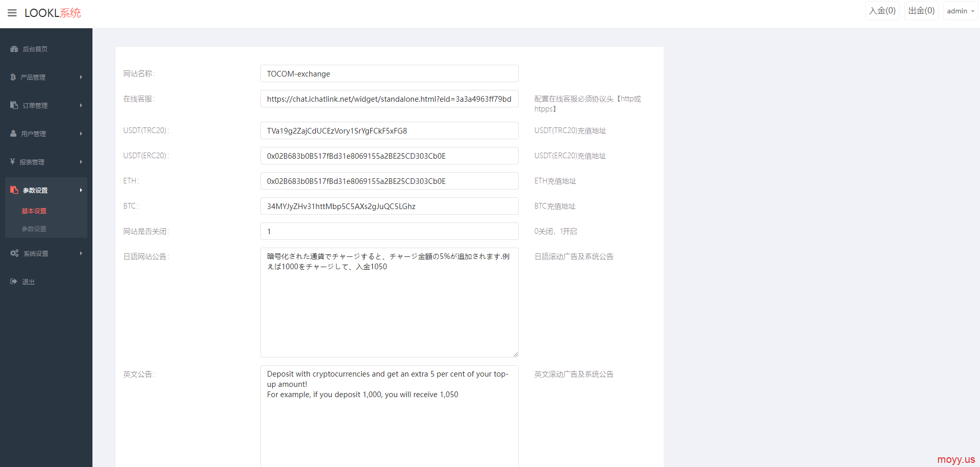Click the 英文公告 textarea

[389, 416]
